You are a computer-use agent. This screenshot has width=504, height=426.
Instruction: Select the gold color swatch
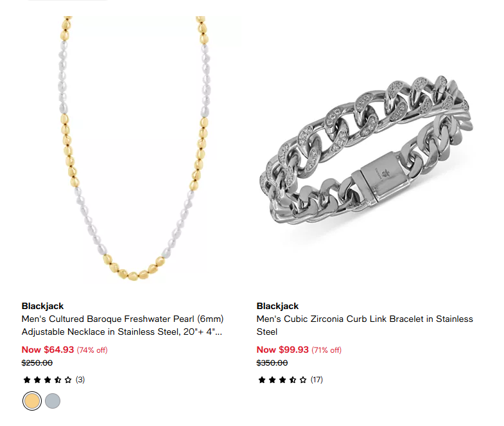coord(32,401)
